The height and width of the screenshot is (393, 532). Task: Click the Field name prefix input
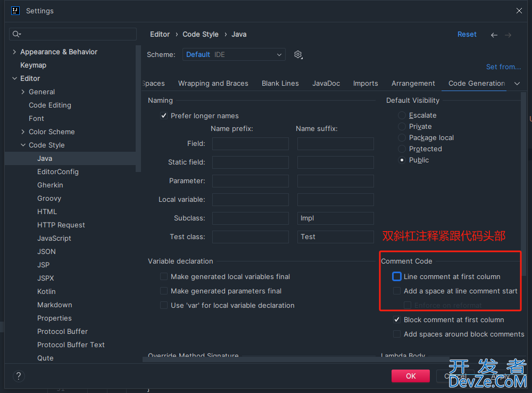(251, 144)
